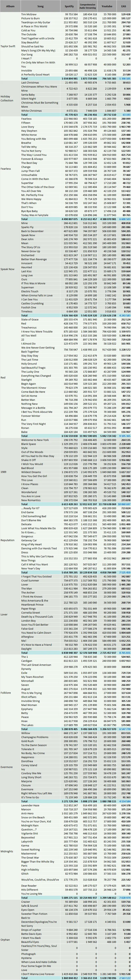131x980 pixels.
Task: Select the "Cruel Summer" song cell
Action: pyautogui.click(x=40, y=580)
